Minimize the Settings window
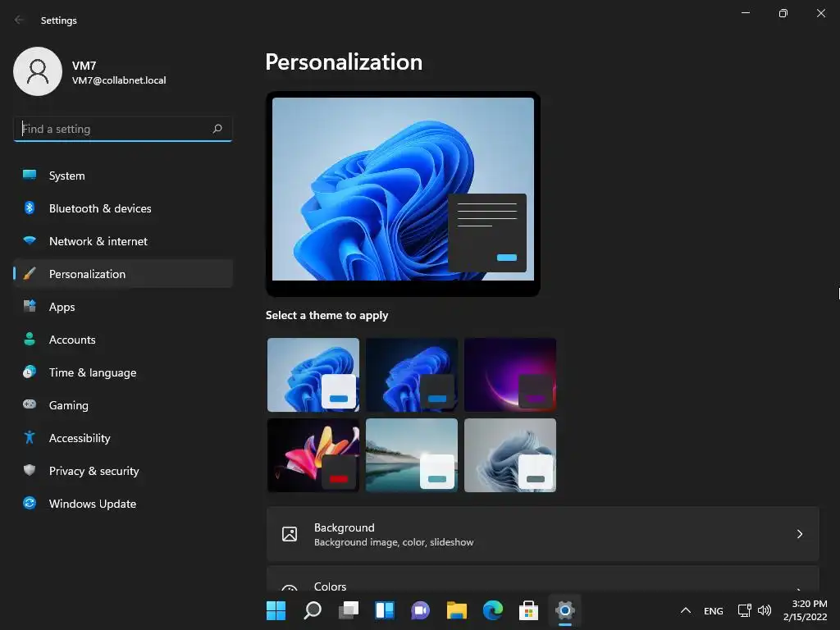This screenshot has height=630, width=840. coord(745,13)
